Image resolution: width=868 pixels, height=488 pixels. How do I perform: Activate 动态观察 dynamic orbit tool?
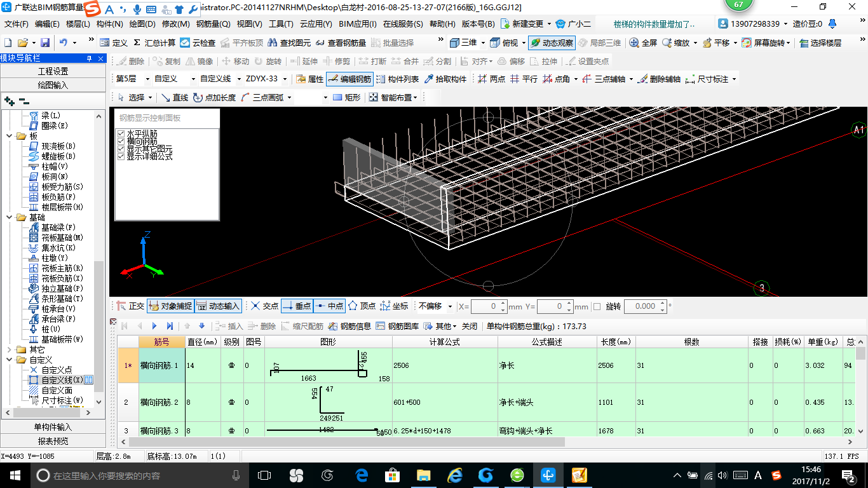tap(552, 43)
